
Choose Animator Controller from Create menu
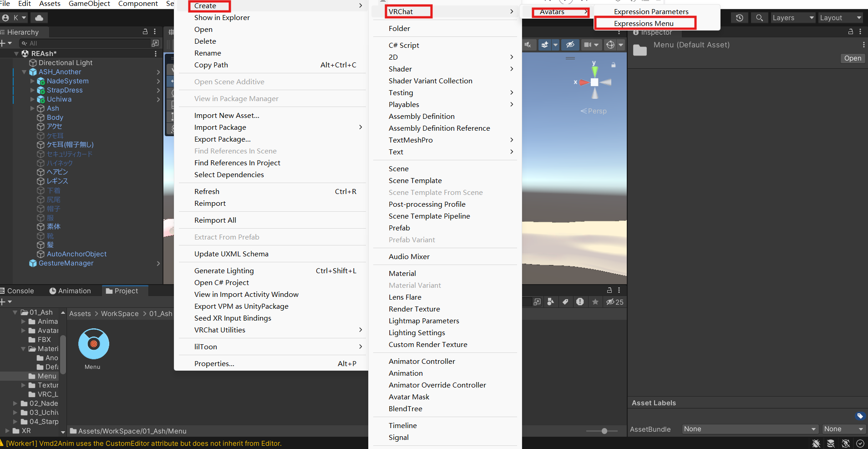coord(421,361)
